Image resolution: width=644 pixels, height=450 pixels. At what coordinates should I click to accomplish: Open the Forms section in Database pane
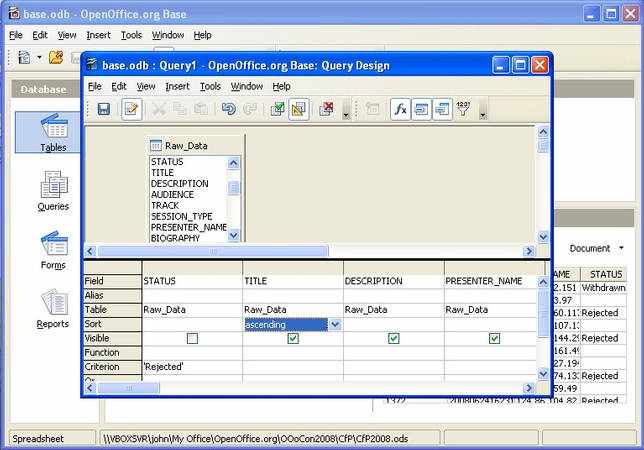[53, 250]
